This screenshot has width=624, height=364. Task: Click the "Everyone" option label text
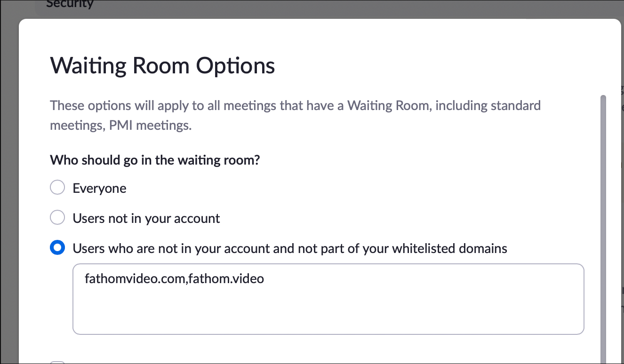(x=99, y=189)
